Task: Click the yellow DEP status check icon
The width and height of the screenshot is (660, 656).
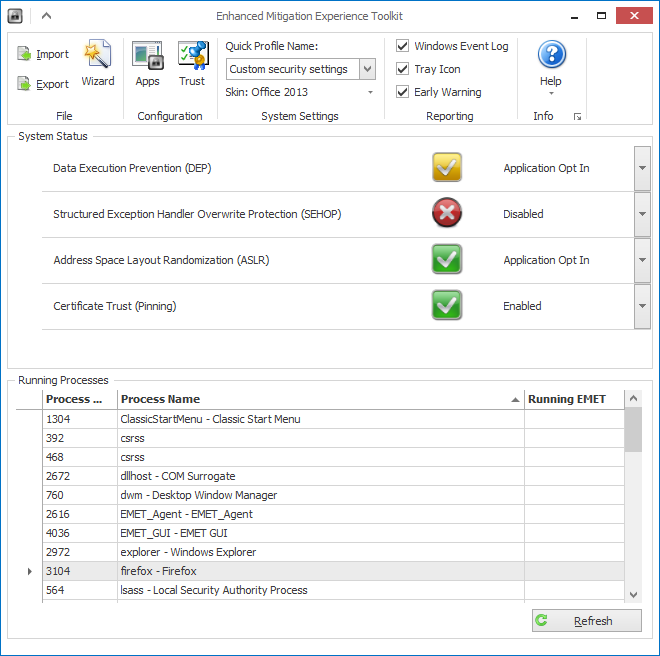Action: (447, 168)
